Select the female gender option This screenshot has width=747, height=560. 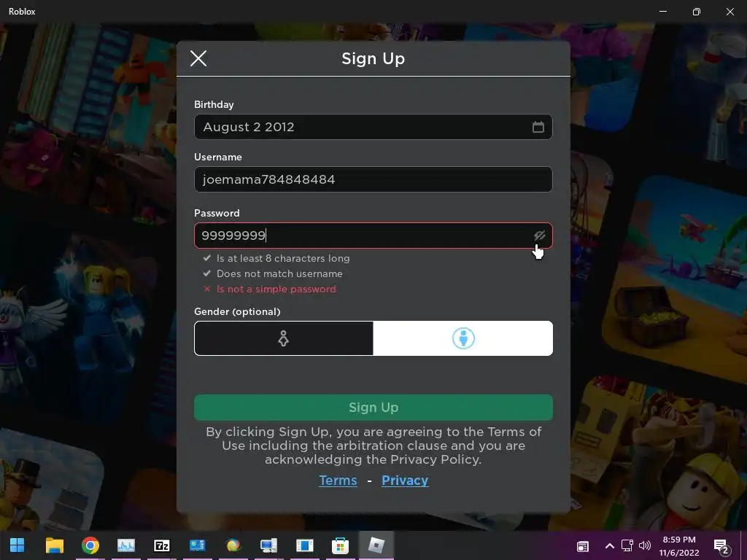284,338
